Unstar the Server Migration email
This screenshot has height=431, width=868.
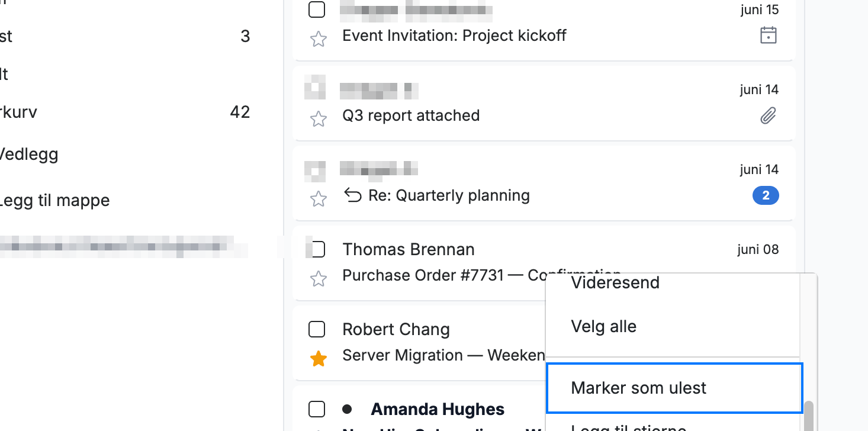click(319, 359)
